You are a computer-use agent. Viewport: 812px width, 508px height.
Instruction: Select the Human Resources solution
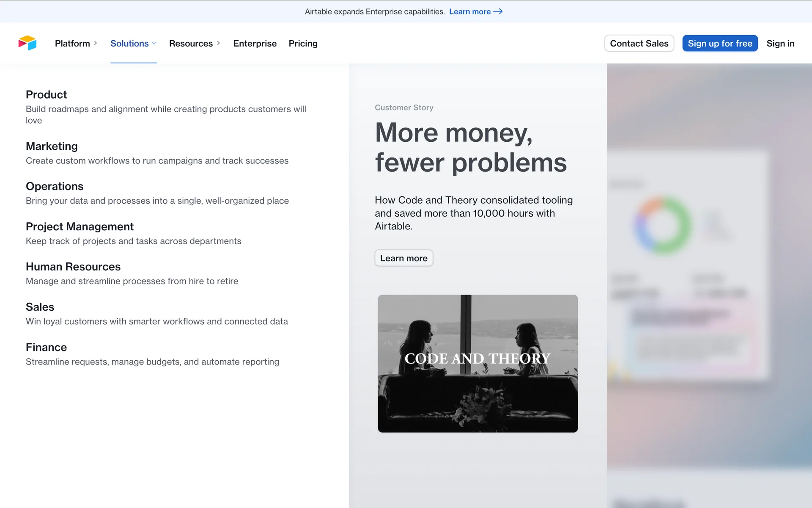click(x=73, y=267)
